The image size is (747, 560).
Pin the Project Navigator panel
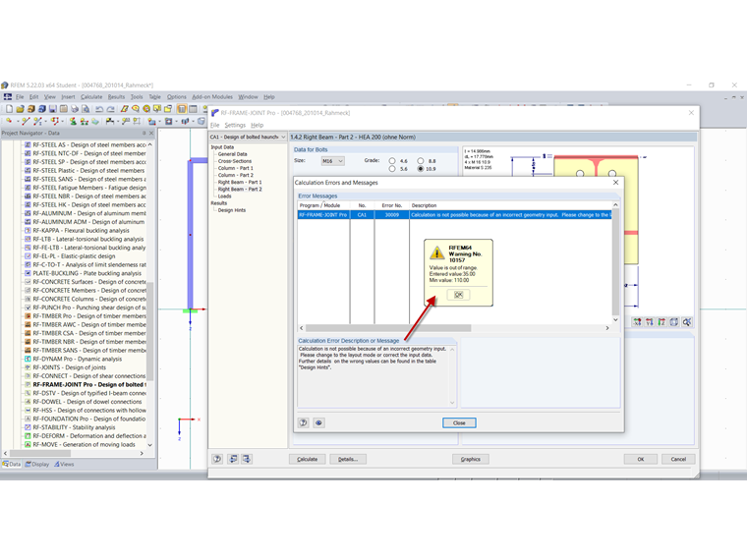coord(144,134)
